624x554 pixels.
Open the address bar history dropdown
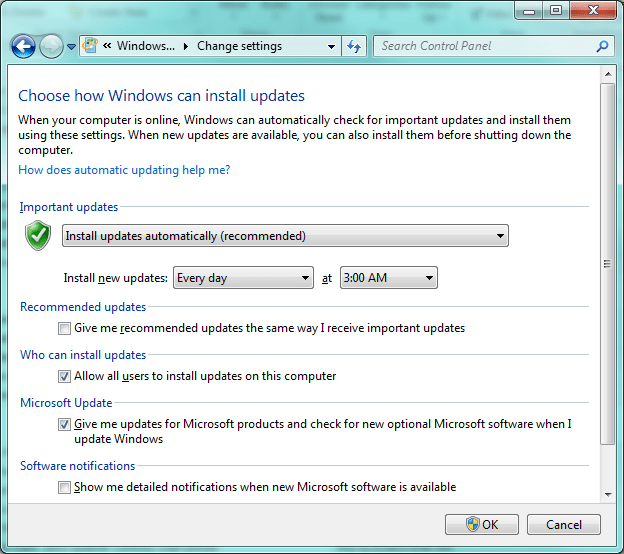(331, 47)
